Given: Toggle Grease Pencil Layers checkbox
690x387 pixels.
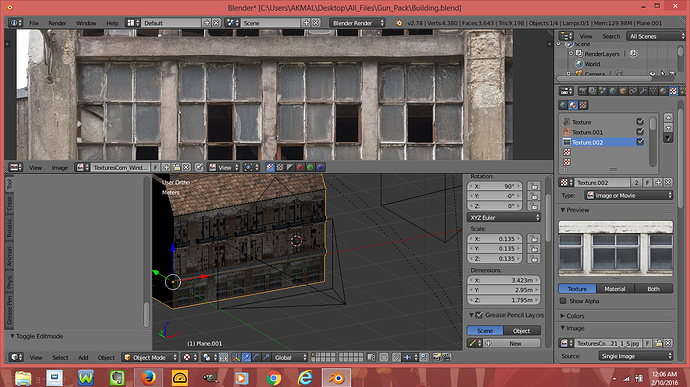Looking at the screenshot, I should pyautogui.click(x=479, y=315).
